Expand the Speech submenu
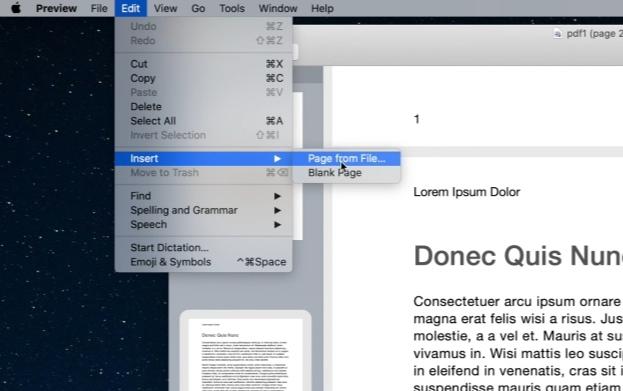623x391 pixels. pyautogui.click(x=203, y=225)
